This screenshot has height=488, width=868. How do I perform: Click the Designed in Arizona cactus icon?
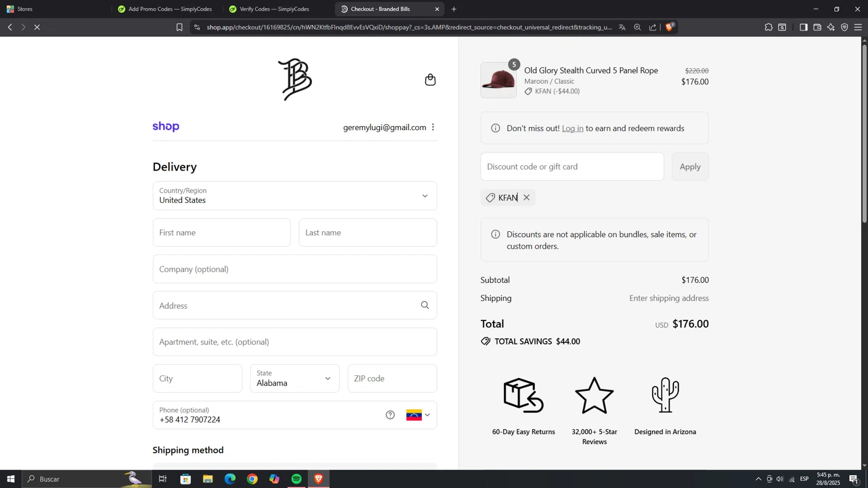(x=665, y=395)
